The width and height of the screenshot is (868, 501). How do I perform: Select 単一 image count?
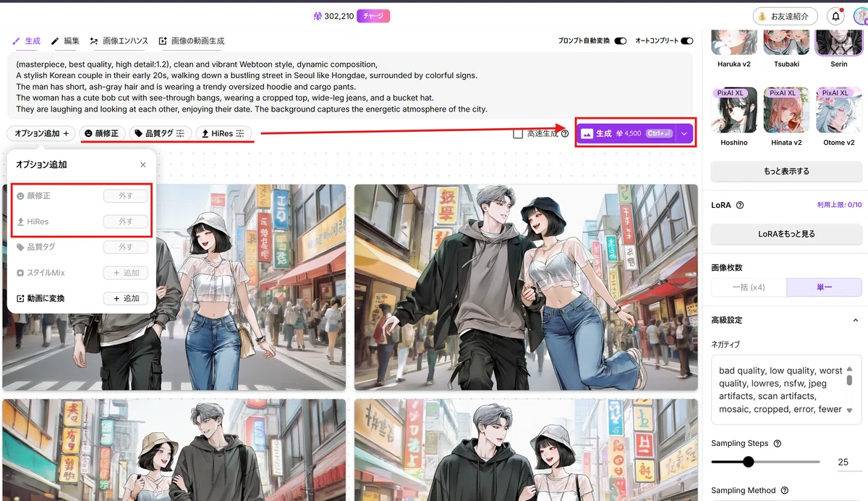[824, 287]
